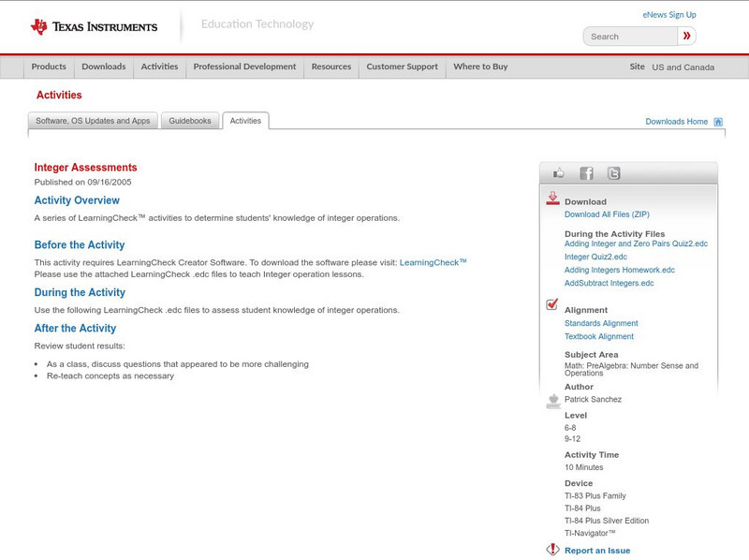Click inside the Search input field
This screenshot has height=560, width=749.
(627, 36)
